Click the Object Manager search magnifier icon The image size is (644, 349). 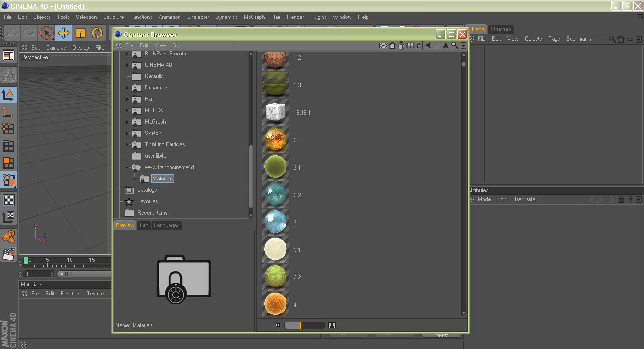point(612,39)
